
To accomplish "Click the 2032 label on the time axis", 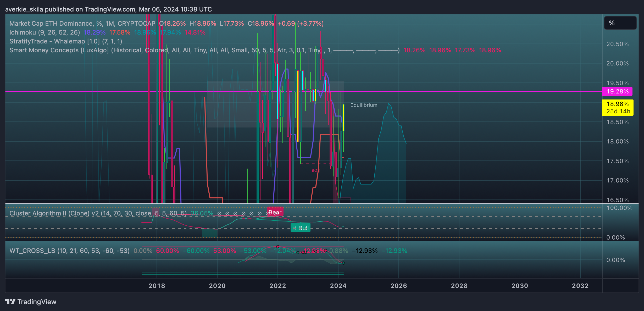I will 580,286.
